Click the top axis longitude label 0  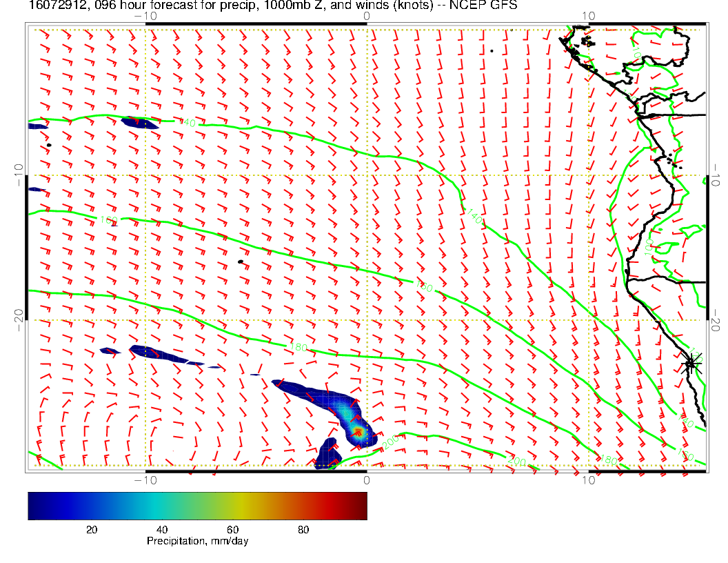coord(366,16)
